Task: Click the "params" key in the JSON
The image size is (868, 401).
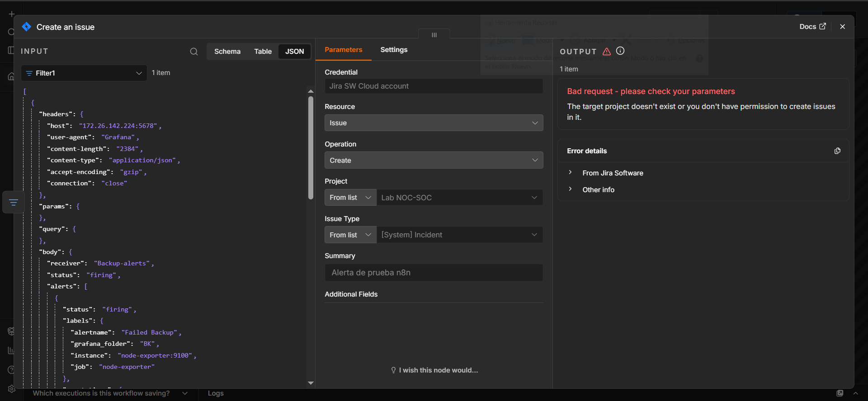Action: [54, 206]
